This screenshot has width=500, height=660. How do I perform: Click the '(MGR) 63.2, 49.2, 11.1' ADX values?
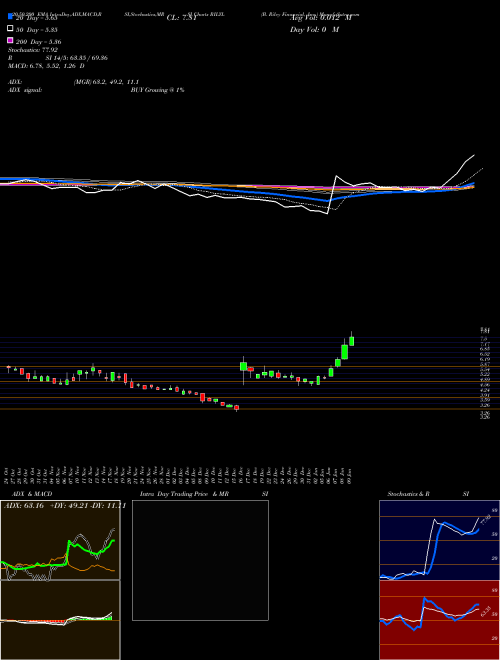(x=106, y=82)
